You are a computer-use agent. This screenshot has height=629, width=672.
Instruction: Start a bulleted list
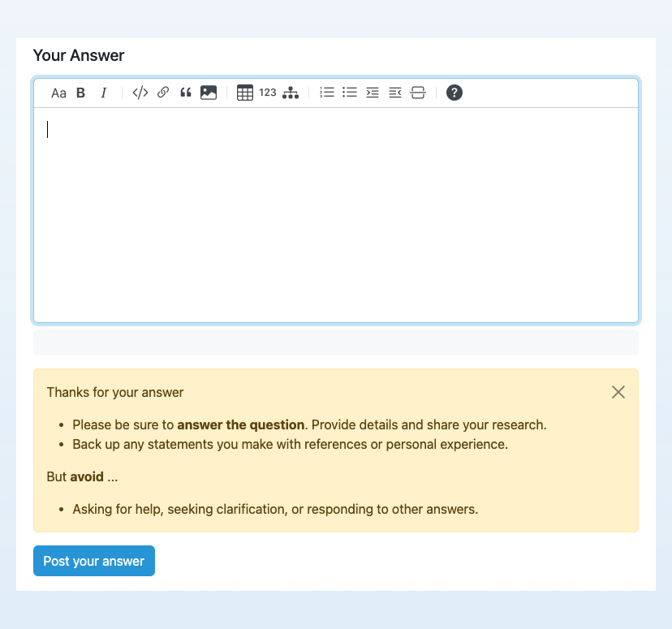pyautogui.click(x=350, y=93)
